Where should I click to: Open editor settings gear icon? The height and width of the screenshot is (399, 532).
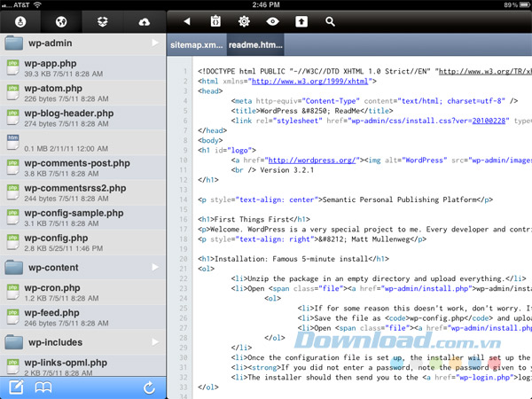(244, 21)
